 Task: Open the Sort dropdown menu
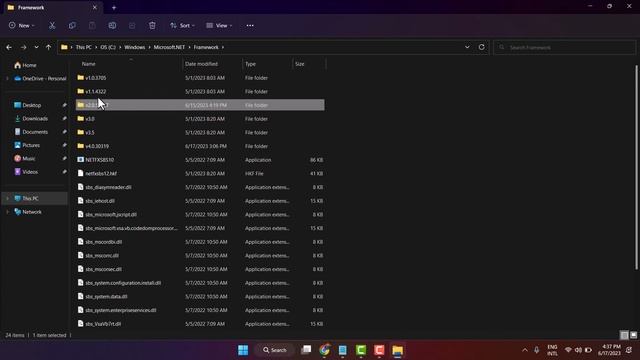point(182,25)
